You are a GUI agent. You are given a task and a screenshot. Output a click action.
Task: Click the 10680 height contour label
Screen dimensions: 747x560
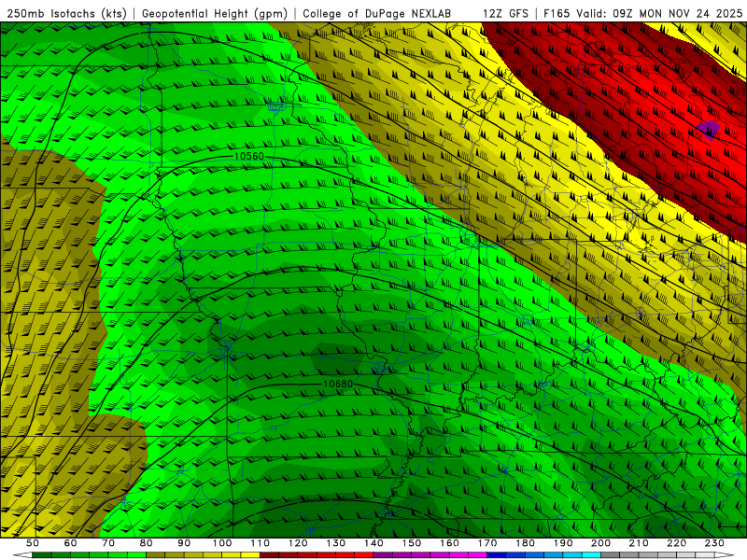(x=338, y=384)
